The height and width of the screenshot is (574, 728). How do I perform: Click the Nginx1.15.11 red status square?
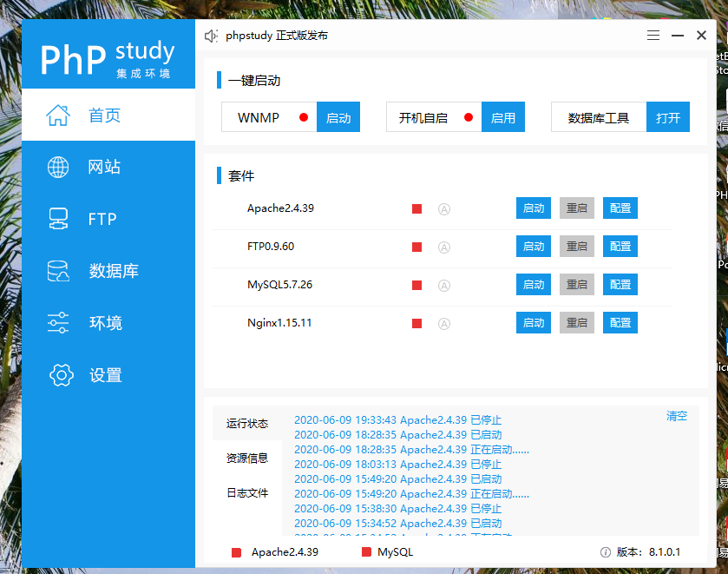416,323
